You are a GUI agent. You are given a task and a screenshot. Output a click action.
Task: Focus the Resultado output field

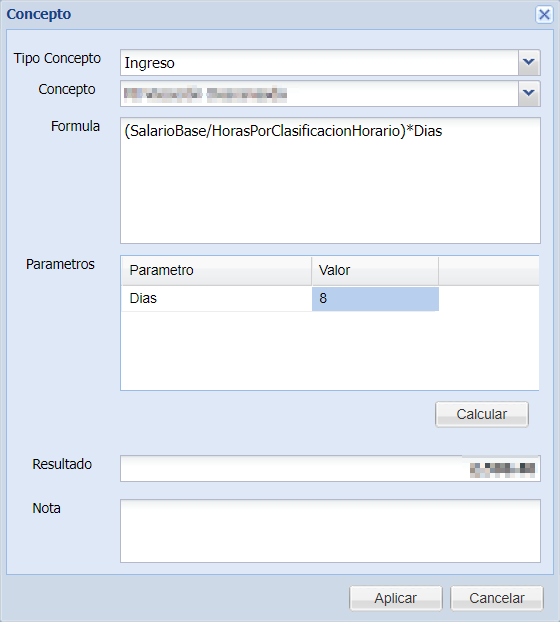[x=330, y=468]
